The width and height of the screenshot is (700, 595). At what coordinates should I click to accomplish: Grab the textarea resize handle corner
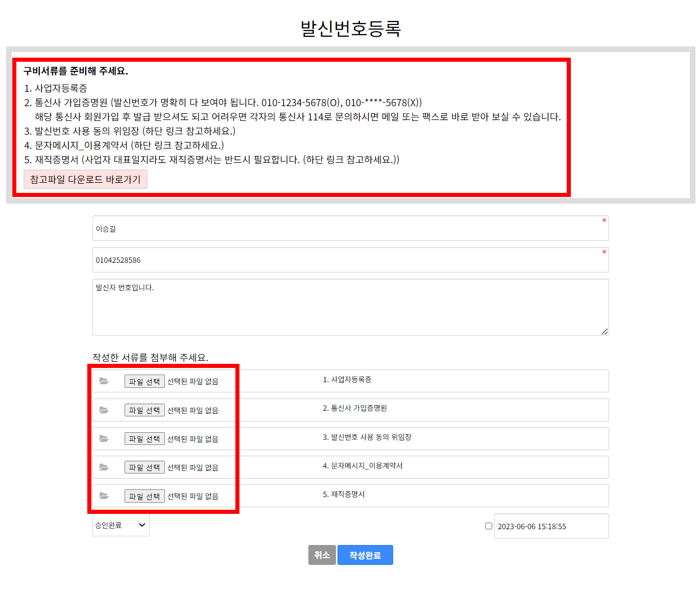pyautogui.click(x=605, y=332)
